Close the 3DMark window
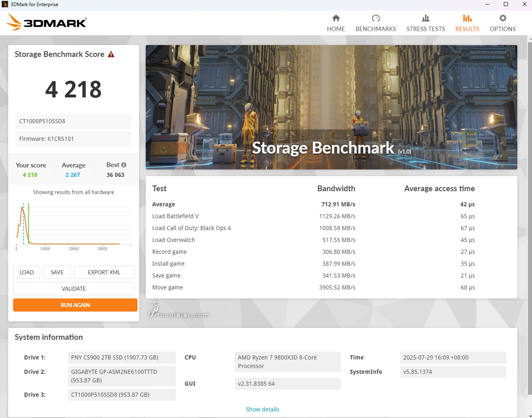Viewport: 532px width, 418px height. (x=524, y=5)
